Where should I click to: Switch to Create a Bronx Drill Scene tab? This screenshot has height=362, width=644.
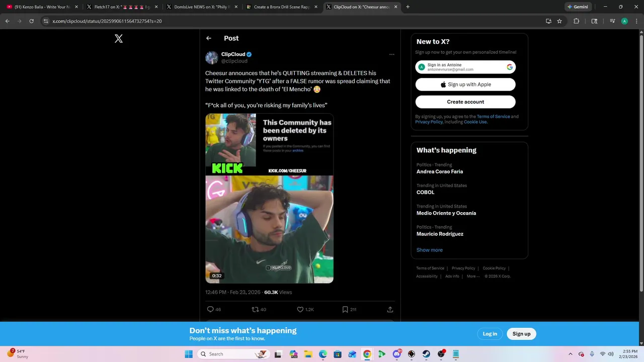coord(282,7)
